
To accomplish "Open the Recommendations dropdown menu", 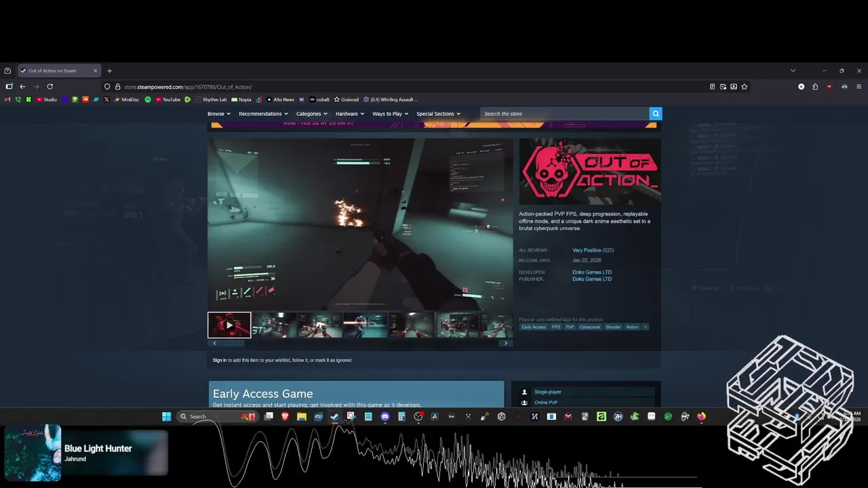I will pyautogui.click(x=263, y=114).
